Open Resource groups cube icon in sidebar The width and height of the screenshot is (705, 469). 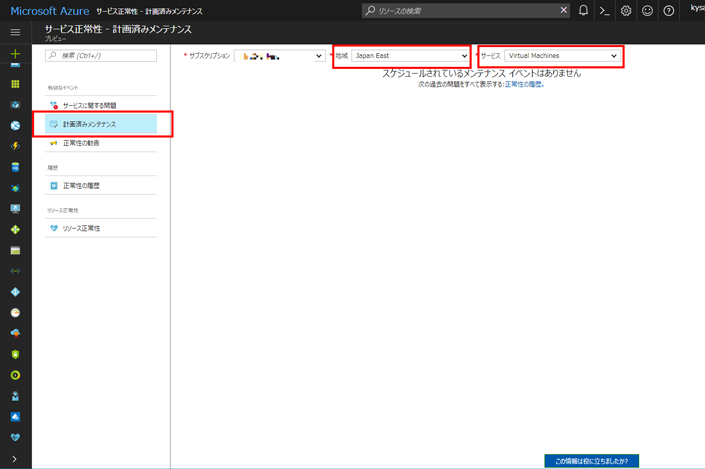15,105
